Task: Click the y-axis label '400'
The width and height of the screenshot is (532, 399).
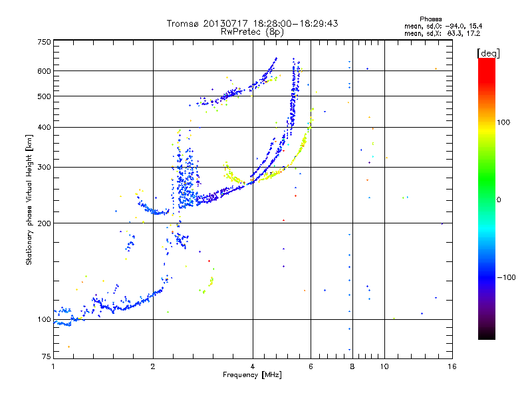Action: pos(44,128)
